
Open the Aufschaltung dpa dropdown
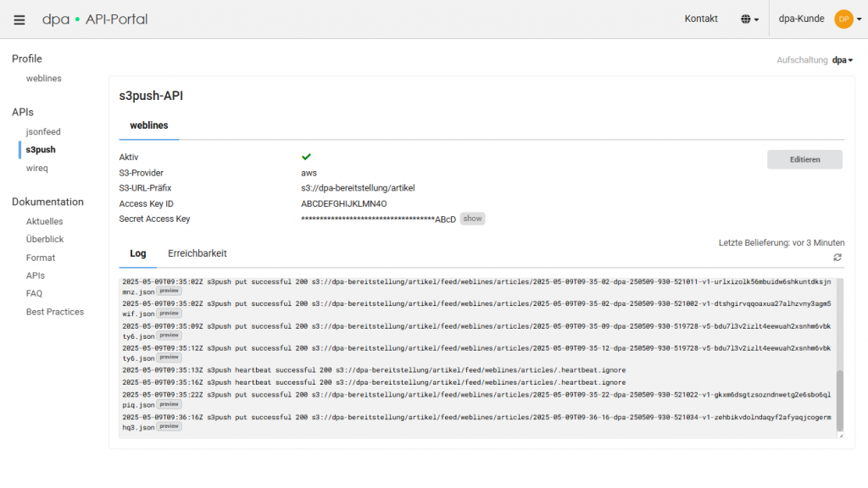pos(842,60)
